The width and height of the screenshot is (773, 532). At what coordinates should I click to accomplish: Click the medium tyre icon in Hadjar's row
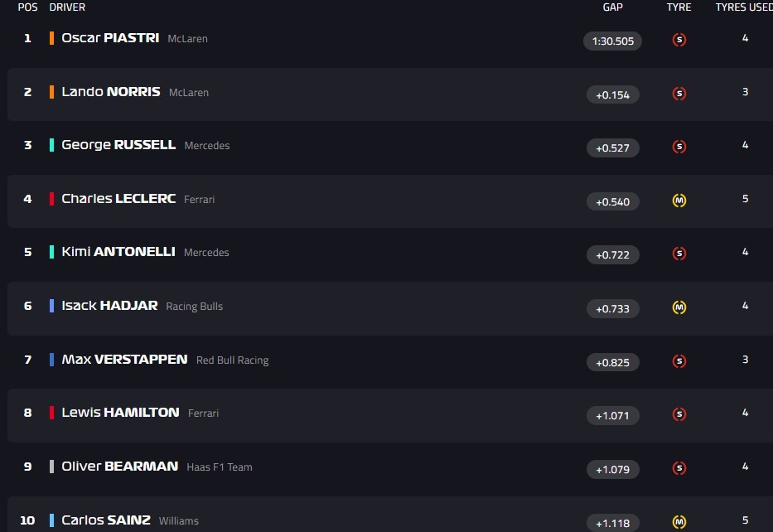click(x=679, y=307)
